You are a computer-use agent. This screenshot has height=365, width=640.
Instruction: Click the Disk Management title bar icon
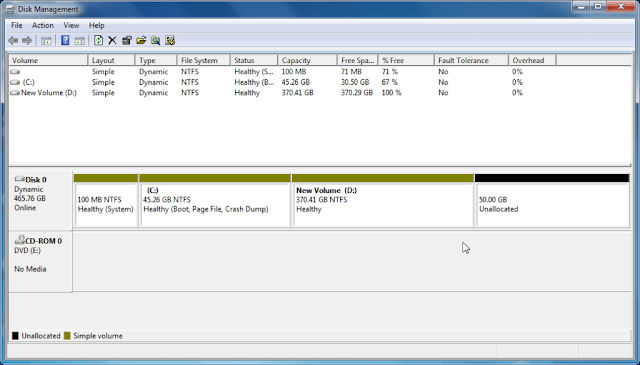[x=10, y=9]
